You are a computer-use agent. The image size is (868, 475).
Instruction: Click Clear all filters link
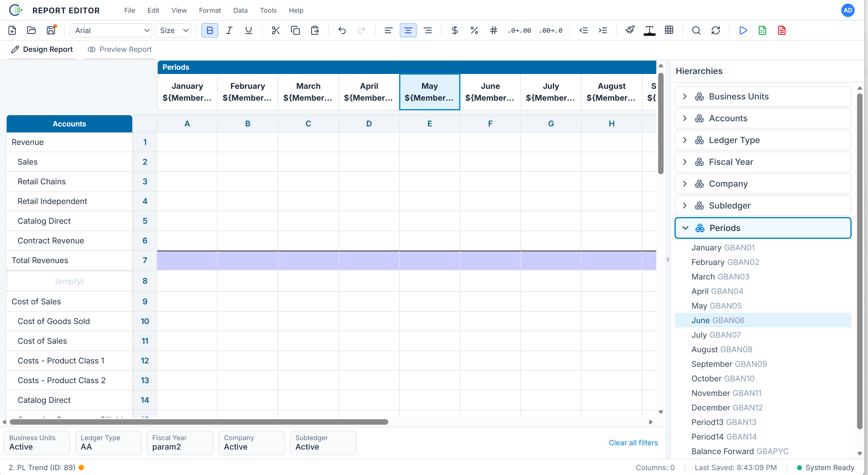click(633, 443)
